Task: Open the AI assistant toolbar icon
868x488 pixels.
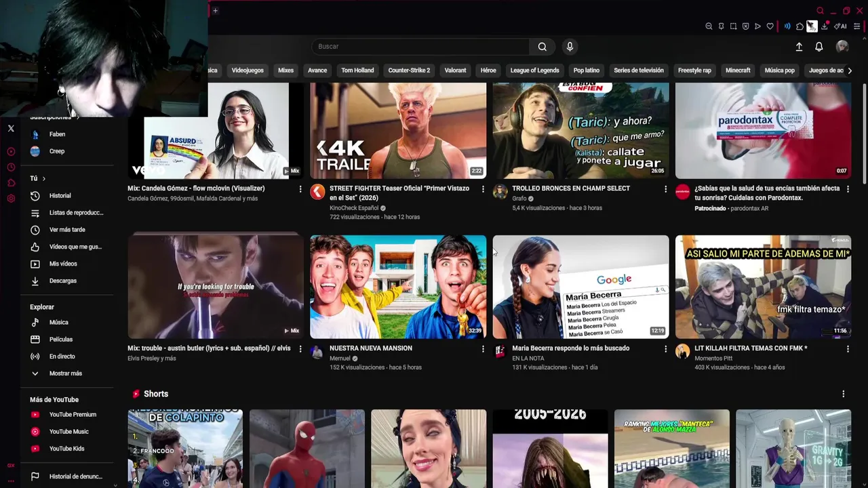Action: pyautogui.click(x=840, y=26)
